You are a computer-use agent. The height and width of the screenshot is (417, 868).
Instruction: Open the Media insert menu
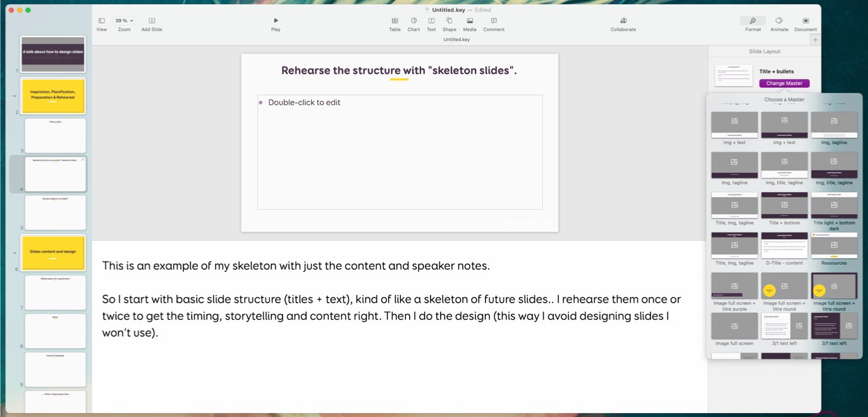pyautogui.click(x=470, y=21)
